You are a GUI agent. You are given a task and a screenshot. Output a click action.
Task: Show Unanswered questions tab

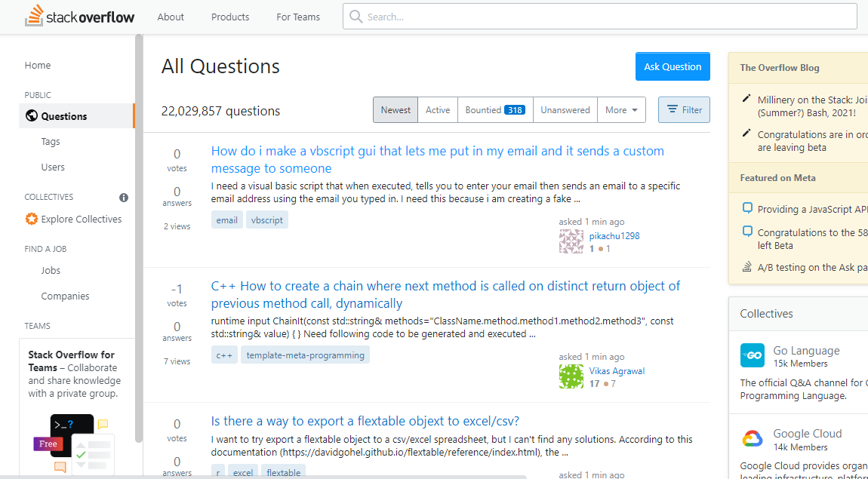coord(565,110)
